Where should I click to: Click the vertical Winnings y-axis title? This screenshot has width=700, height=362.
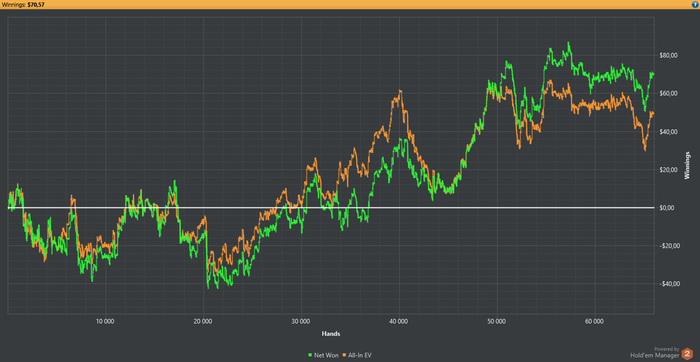coord(688,166)
